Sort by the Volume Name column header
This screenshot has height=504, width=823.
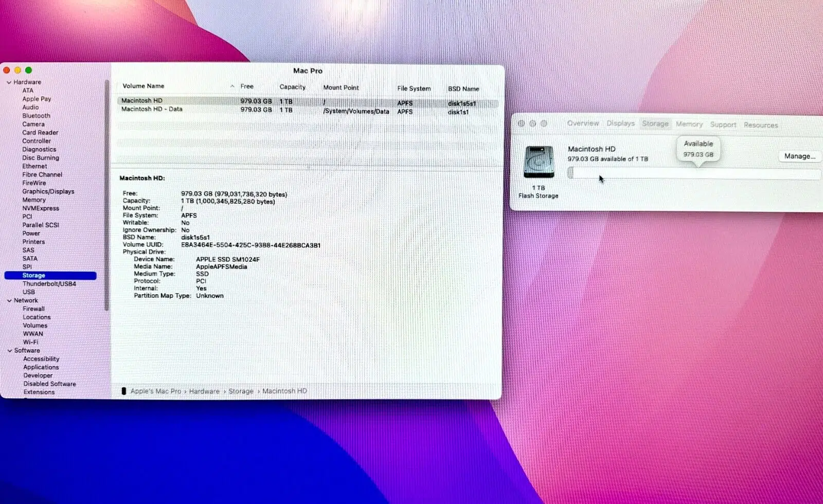pyautogui.click(x=144, y=86)
